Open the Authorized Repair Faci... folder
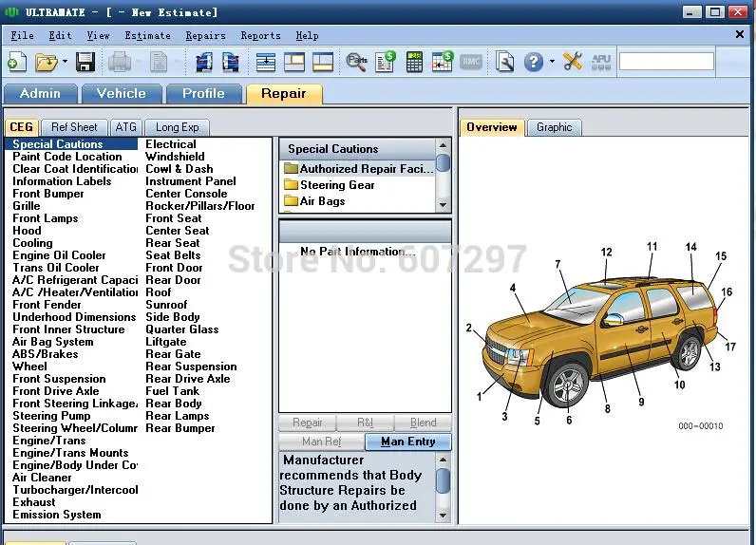 (358, 169)
